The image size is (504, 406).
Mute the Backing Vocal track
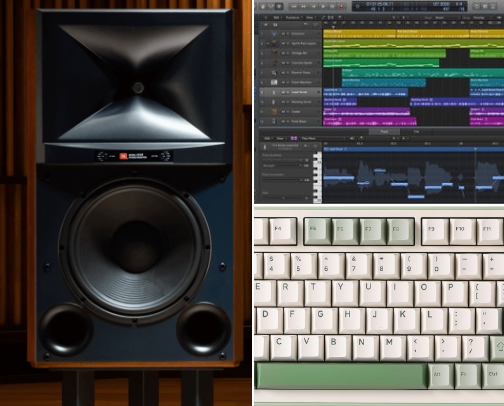[x=283, y=102]
